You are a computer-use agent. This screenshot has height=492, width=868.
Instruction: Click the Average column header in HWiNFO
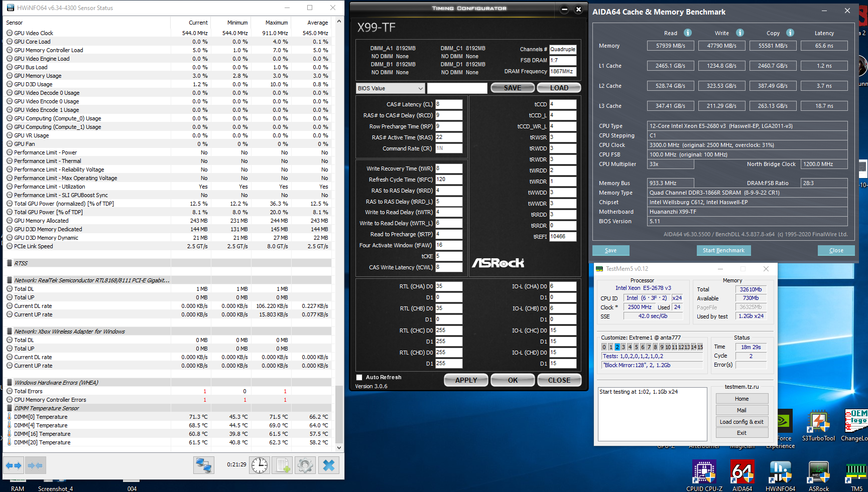(x=317, y=23)
